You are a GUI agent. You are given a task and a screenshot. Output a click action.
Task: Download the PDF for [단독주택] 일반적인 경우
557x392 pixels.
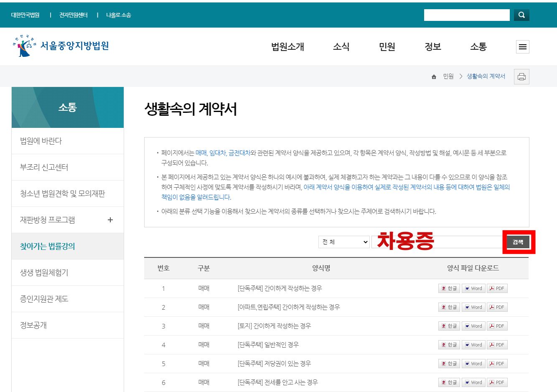click(x=497, y=344)
